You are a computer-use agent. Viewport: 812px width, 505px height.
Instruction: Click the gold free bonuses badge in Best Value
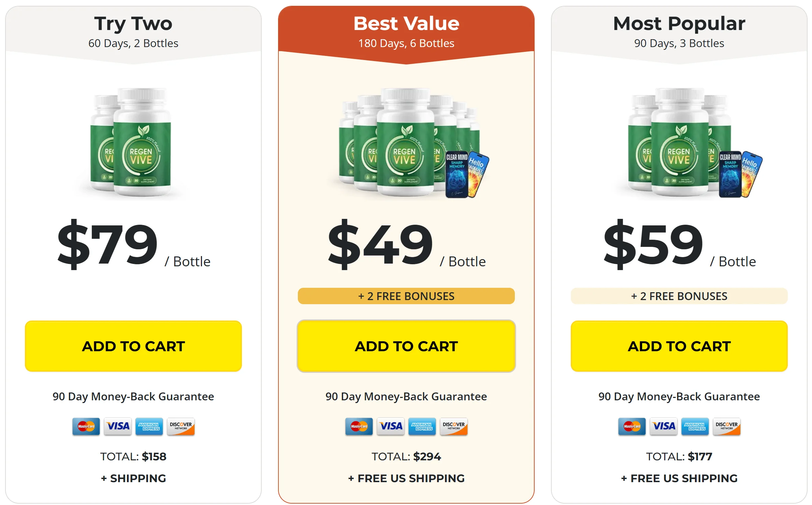pyautogui.click(x=406, y=296)
